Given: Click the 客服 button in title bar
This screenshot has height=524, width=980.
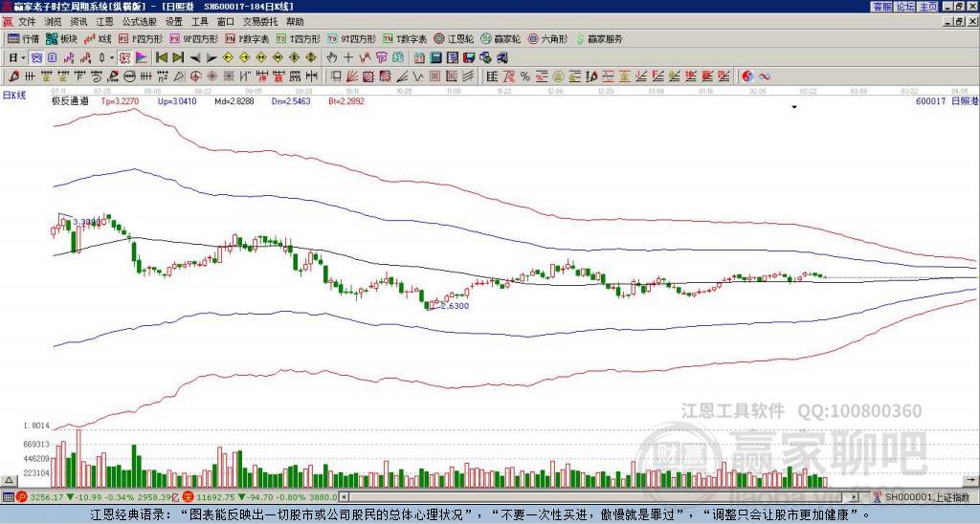Looking at the screenshot, I should click(881, 7).
